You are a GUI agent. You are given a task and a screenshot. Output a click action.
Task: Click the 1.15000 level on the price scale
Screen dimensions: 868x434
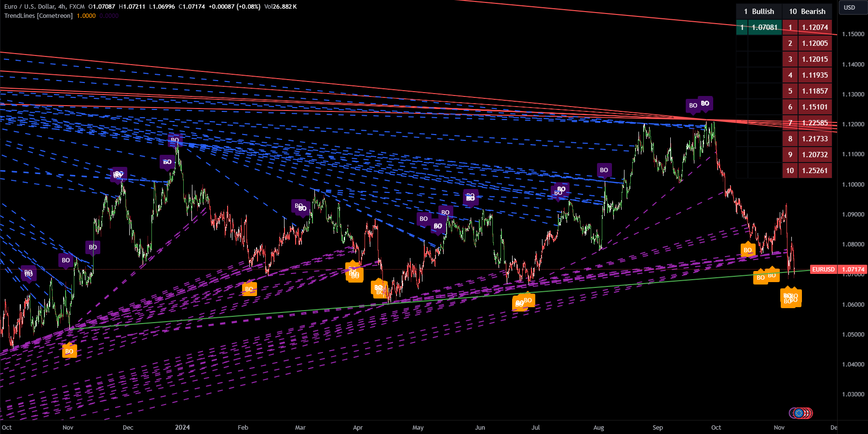(x=853, y=34)
